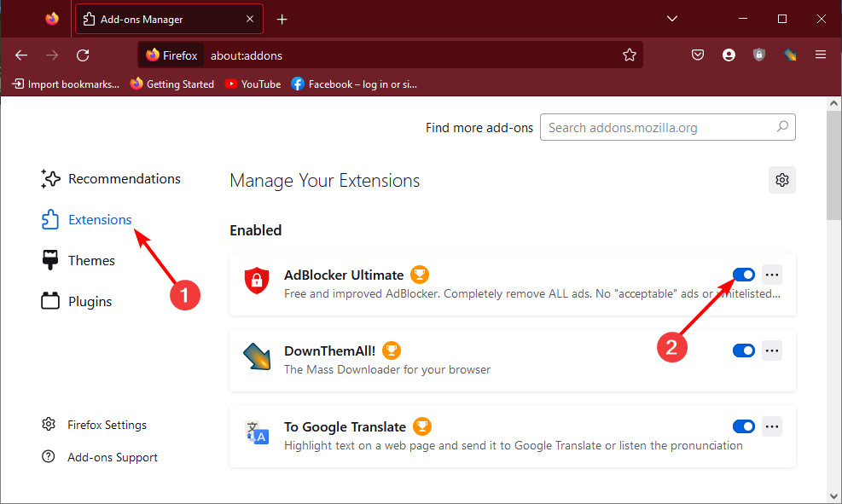Open the Getting Started bookmark

click(x=171, y=84)
